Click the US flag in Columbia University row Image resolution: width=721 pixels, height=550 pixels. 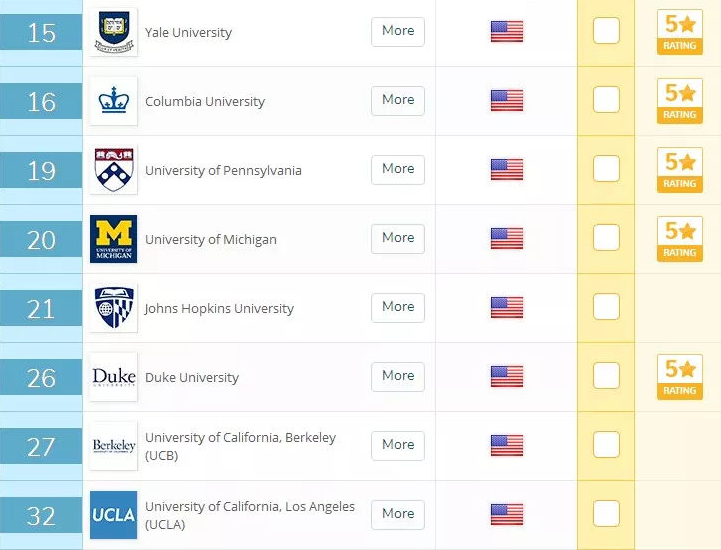[x=507, y=101]
